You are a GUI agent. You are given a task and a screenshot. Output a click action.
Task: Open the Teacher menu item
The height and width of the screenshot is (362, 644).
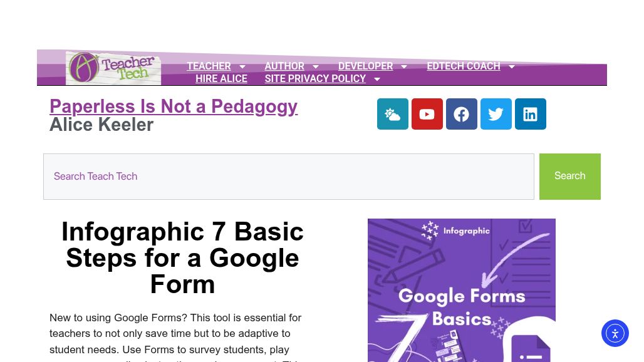point(209,66)
